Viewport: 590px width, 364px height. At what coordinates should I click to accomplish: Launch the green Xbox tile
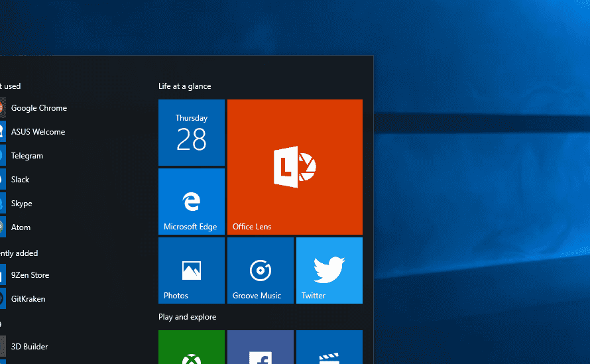[191, 349]
